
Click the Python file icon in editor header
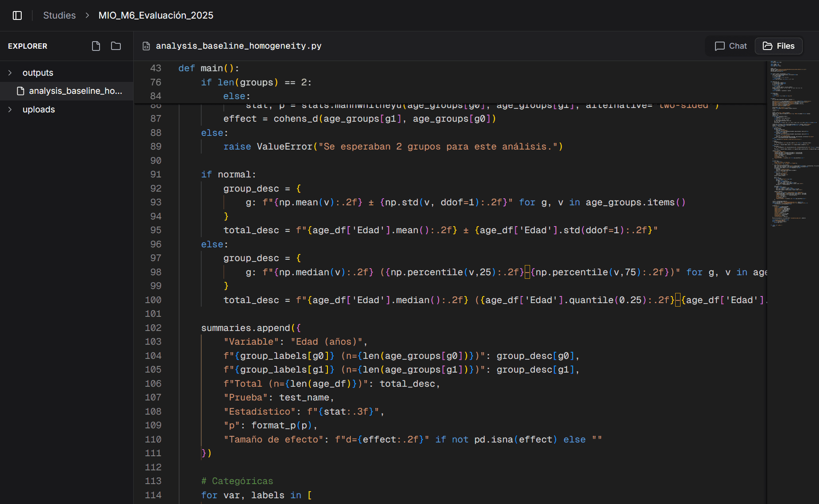[x=146, y=46]
